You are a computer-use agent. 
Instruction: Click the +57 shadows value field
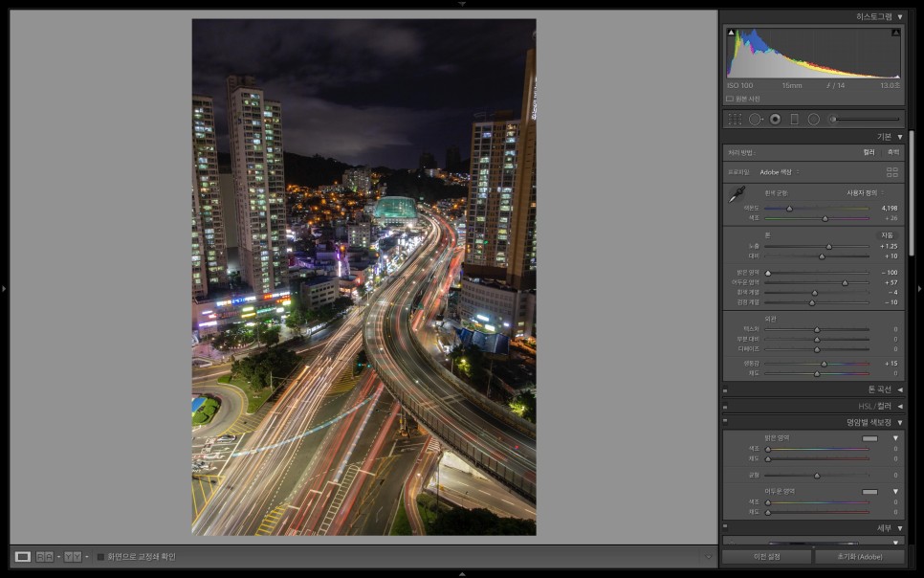(x=891, y=282)
